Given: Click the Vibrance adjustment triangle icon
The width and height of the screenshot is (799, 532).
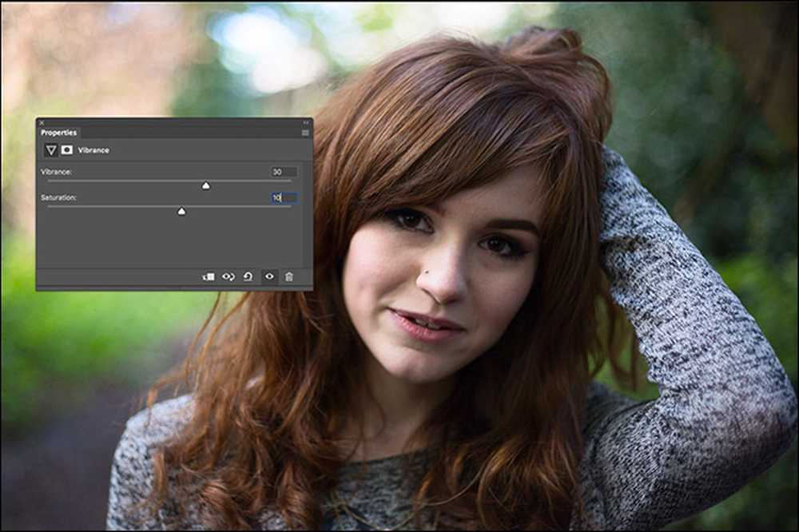Looking at the screenshot, I should point(51,150).
